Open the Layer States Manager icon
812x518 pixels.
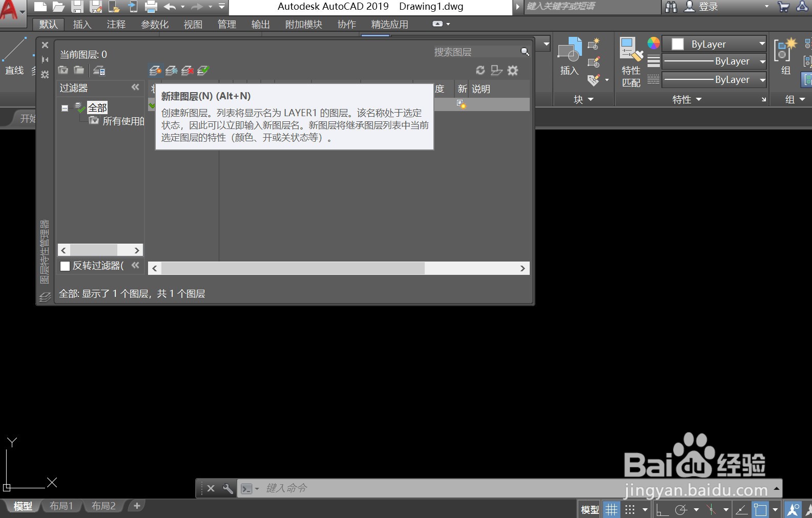click(x=99, y=71)
